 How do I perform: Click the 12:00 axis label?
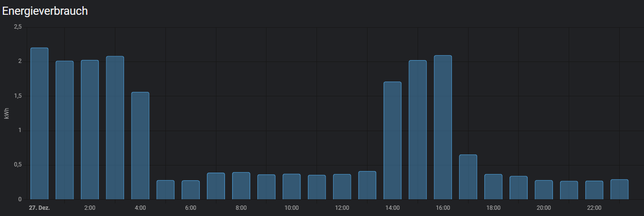pos(342,208)
